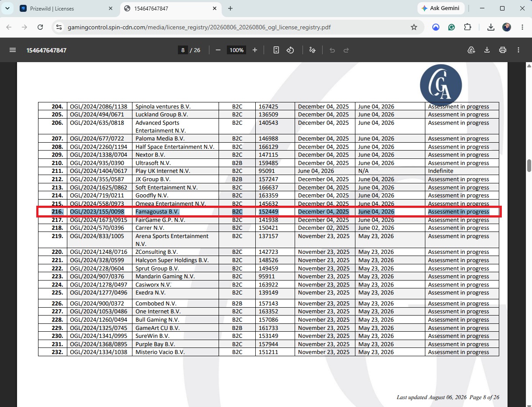Click Fit to page icon
This screenshot has width=532, height=407.
click(x=276, y=50)
